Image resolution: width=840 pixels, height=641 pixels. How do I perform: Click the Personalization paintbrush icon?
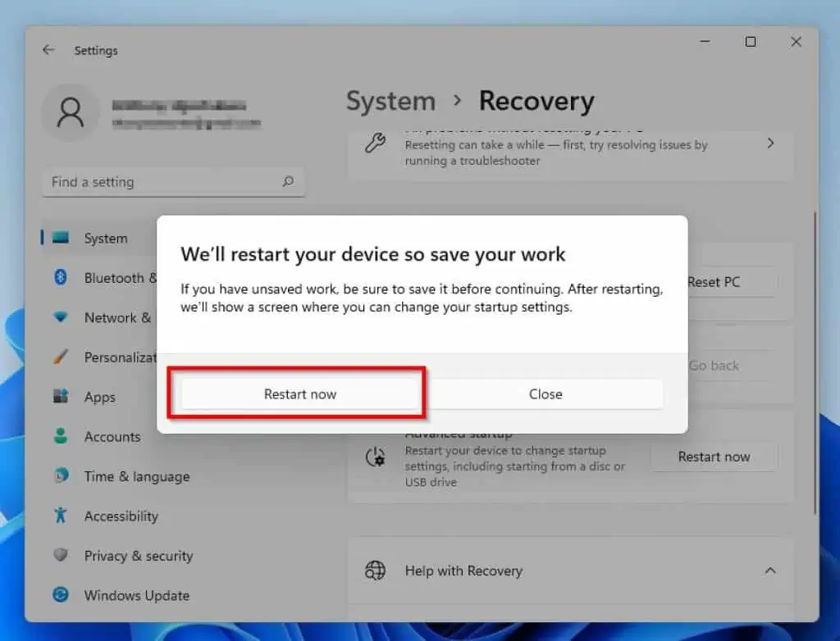tap(61, 357)
